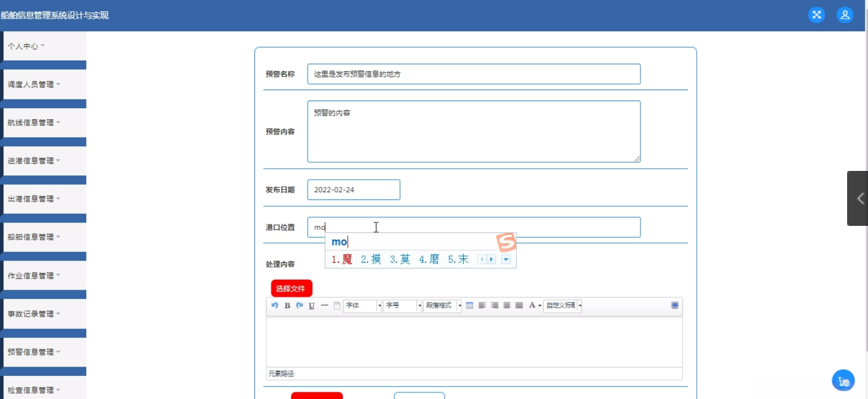Toggle underline formatting in the editor
The width and height of the screenshot is (868, 399).
[x=311, y=306]
